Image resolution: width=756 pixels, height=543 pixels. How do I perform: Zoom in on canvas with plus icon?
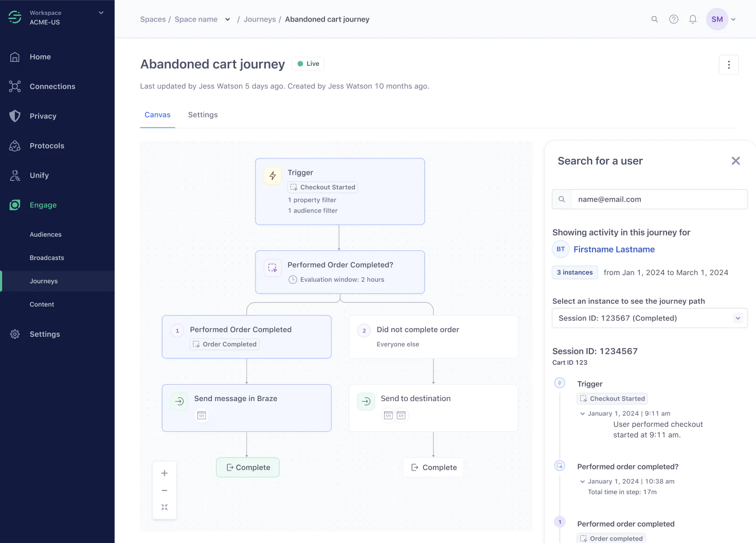[165, 474]
